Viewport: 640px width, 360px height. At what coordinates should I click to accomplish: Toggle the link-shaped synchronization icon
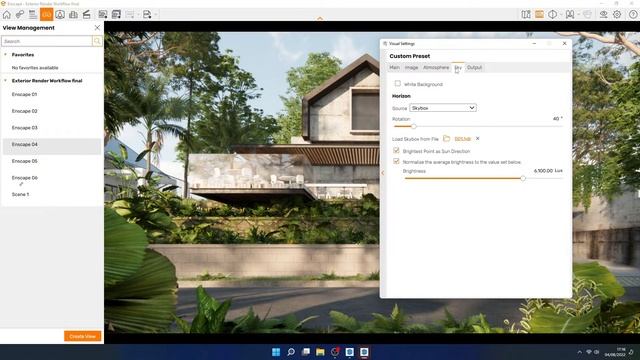(x=20, y=15)
